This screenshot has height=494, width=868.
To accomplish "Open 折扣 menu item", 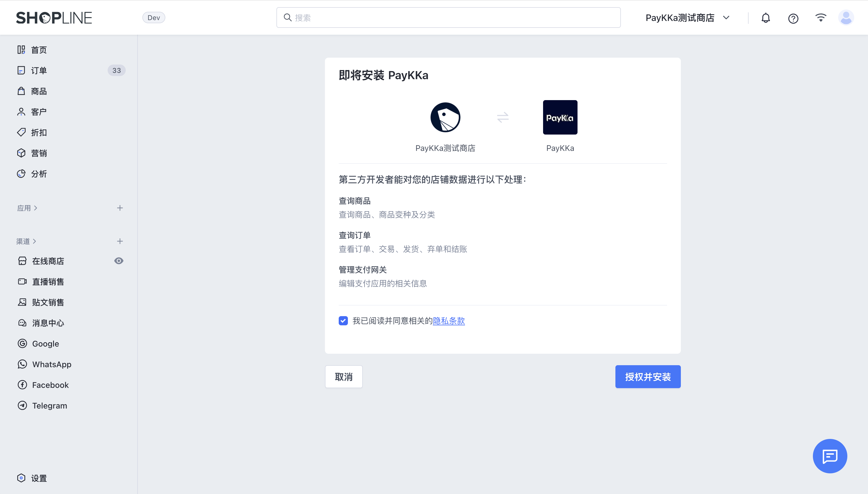I will click(39, 133).
